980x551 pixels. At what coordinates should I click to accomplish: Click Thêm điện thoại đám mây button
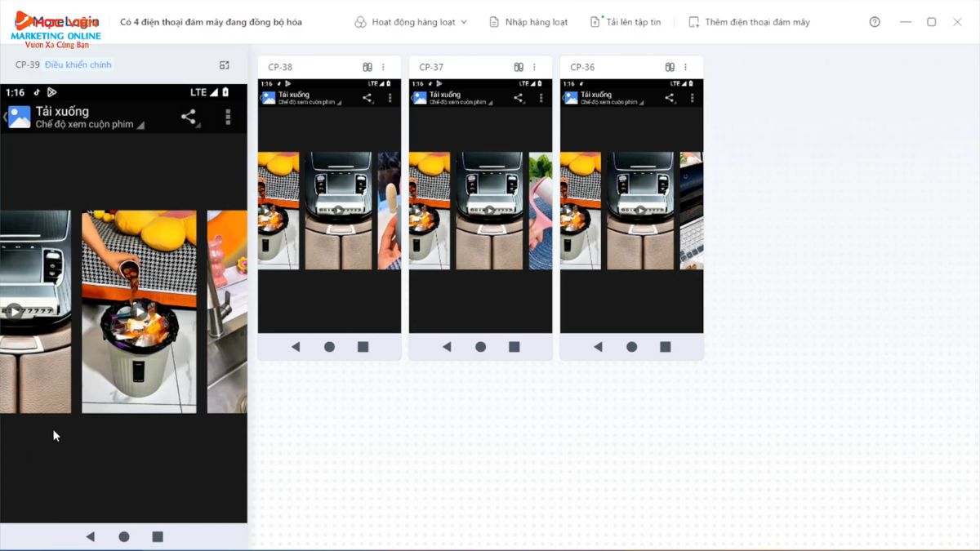pyautogui.click(x=749, y=22)
